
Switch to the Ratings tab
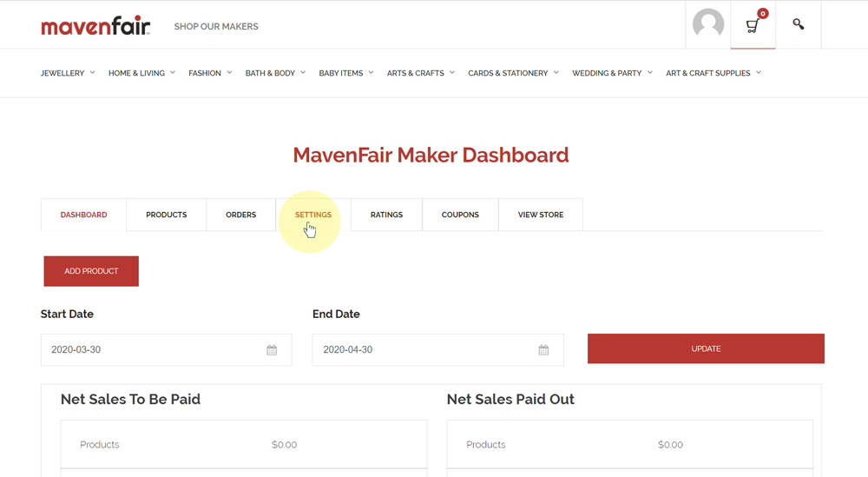(386, 215)
